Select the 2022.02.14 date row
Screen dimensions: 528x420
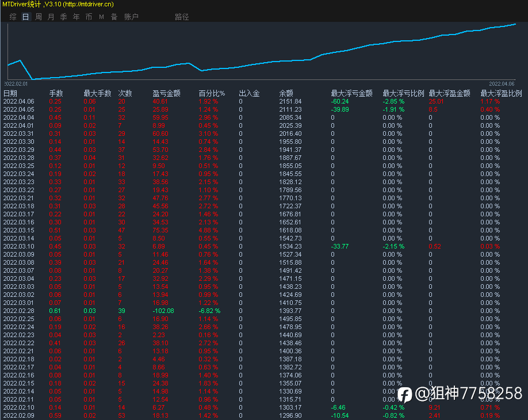(x=19, y=391)
